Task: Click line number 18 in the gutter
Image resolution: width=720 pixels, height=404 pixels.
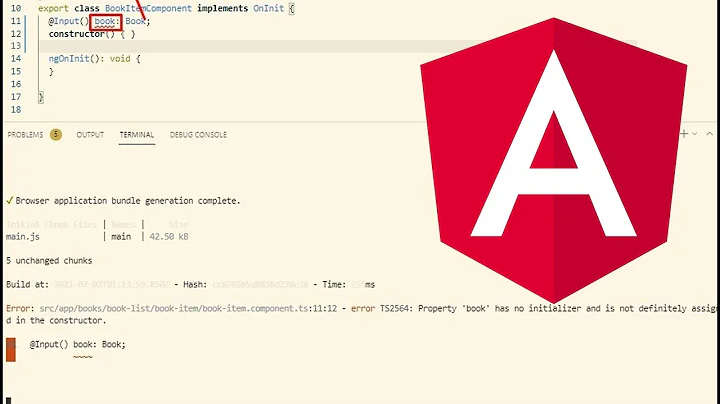Action: click(x=16, y=110)
